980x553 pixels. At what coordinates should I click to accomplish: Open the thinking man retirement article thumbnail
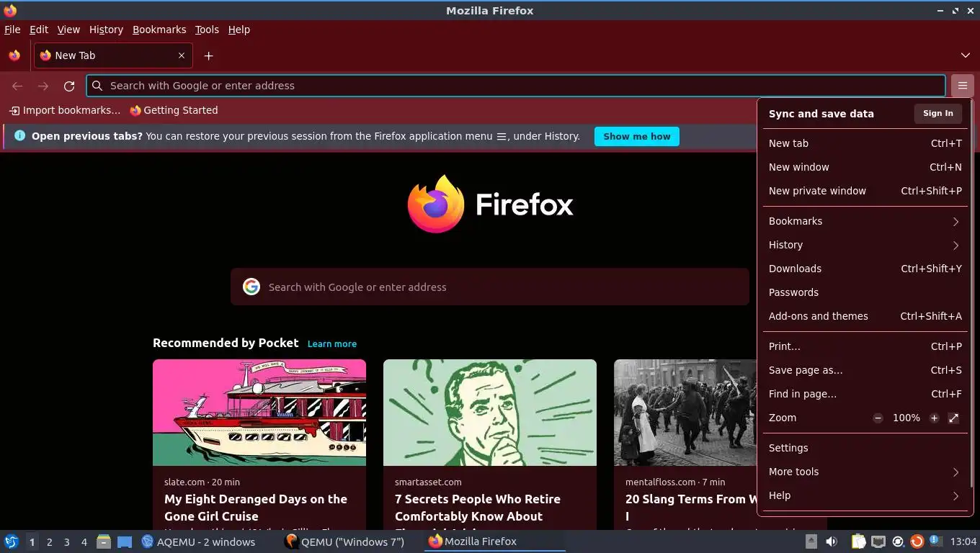[x=490, y=413]
